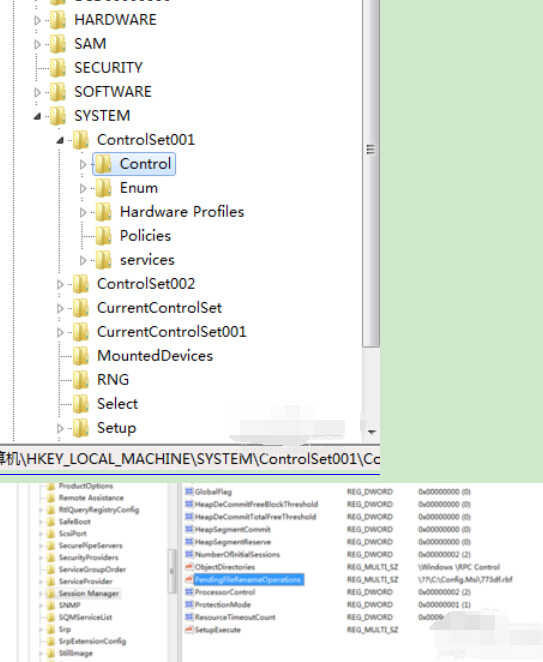
Task: Click the 0x00000001 (1) data cell
Action: (445, 605)
